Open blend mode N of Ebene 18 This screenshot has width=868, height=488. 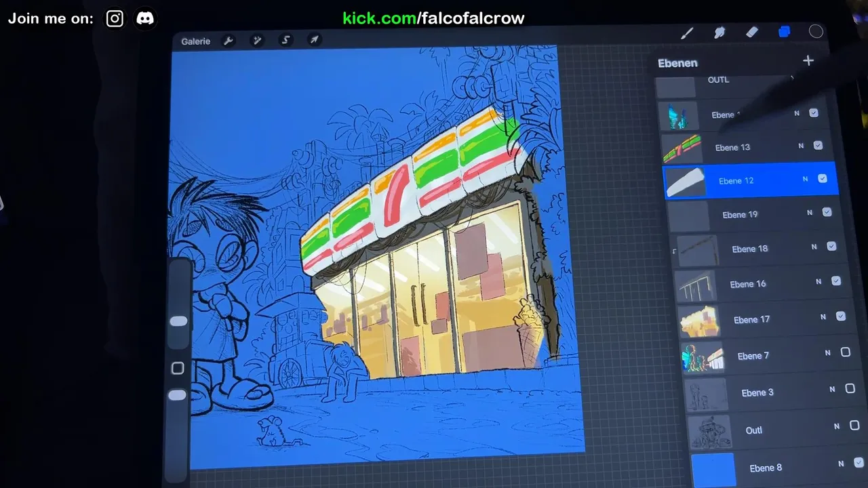(x=814, y=247)
